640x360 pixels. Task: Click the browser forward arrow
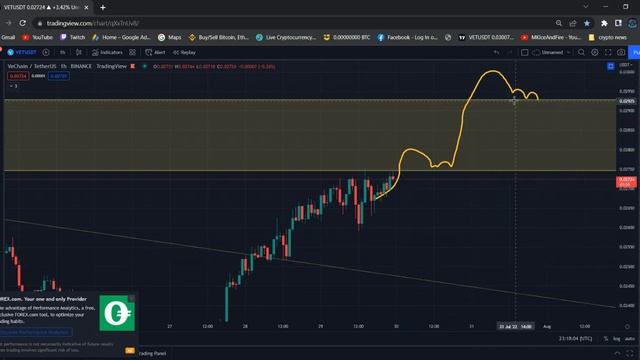pyautogui.click(x=8, y=23)
